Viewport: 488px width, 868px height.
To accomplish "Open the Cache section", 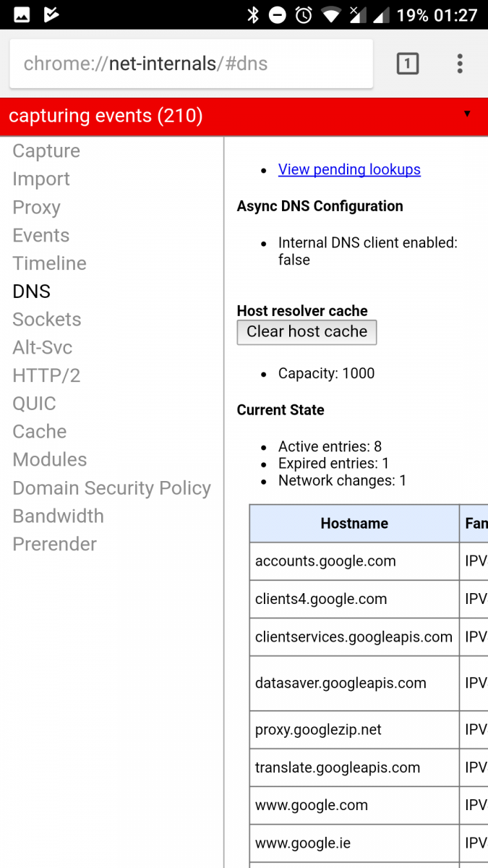I will coord(40,432).
